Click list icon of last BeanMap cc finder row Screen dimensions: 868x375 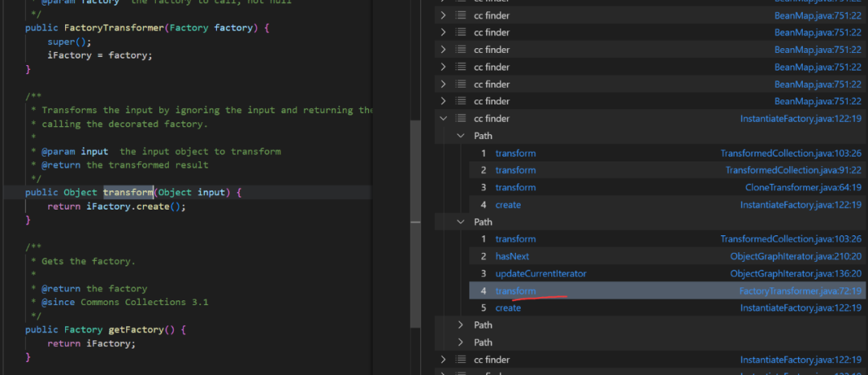click(461, 101)
